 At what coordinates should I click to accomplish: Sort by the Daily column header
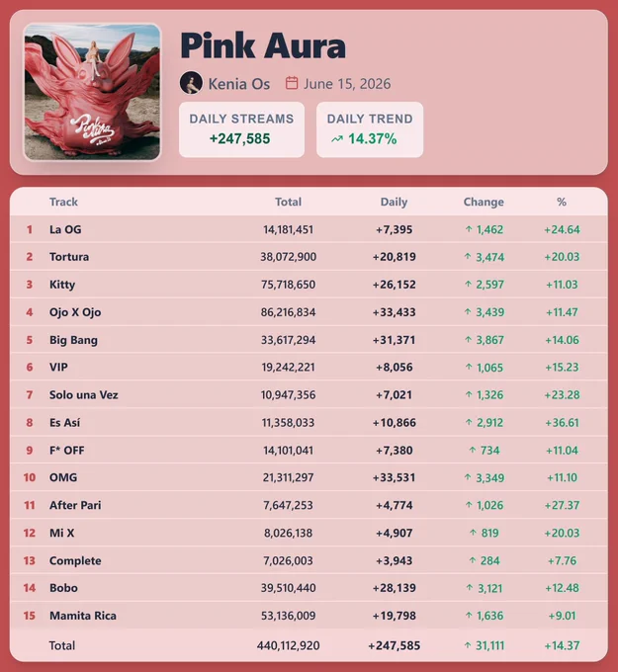tap(395, 202)
